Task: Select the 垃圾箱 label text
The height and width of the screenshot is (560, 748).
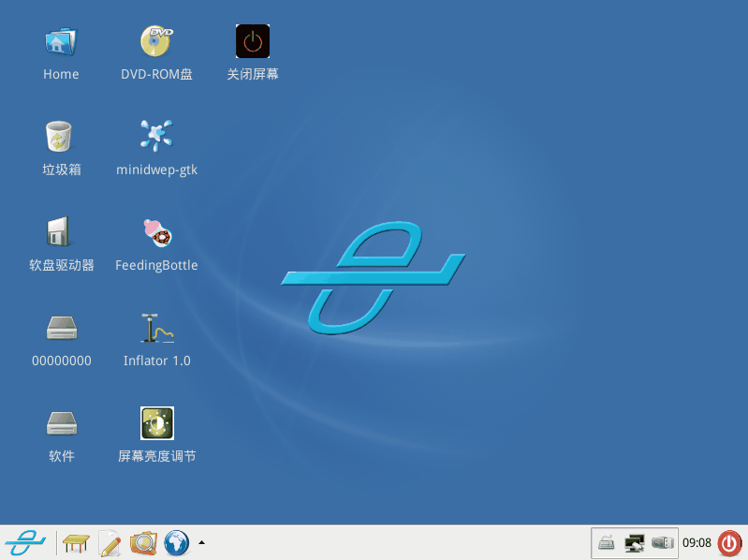Action: click(62, 169)
